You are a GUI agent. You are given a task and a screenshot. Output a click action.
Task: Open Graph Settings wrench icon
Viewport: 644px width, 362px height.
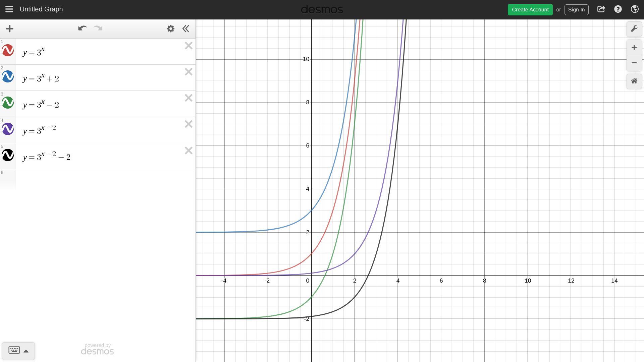pyautogui.click(x=634, y=29)
